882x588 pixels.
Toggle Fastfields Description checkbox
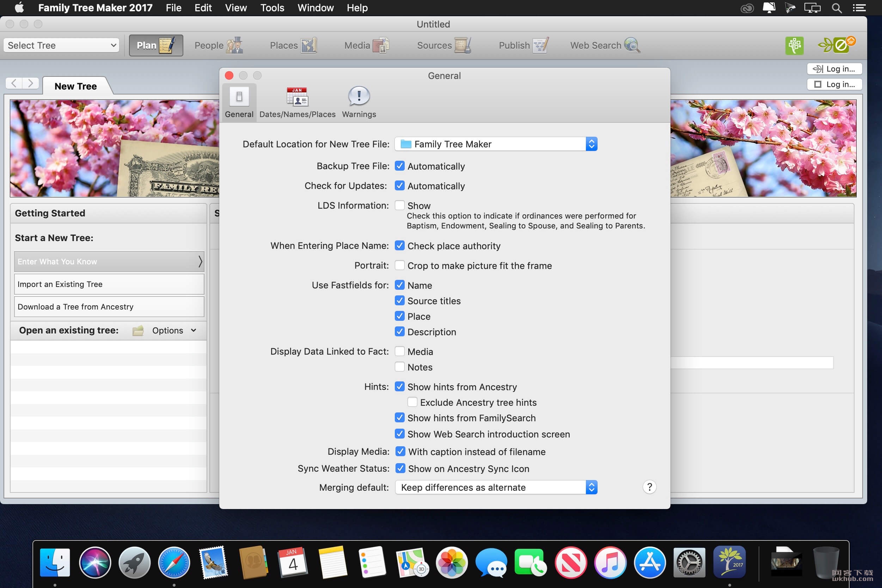[400, 331]
